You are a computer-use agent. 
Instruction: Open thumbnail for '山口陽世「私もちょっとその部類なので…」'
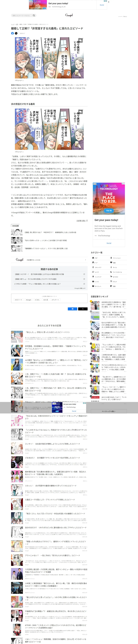17,365
